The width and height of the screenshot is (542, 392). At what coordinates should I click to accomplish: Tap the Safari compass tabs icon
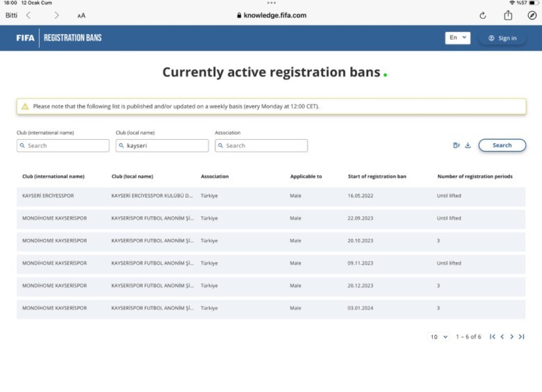[532, 15]
